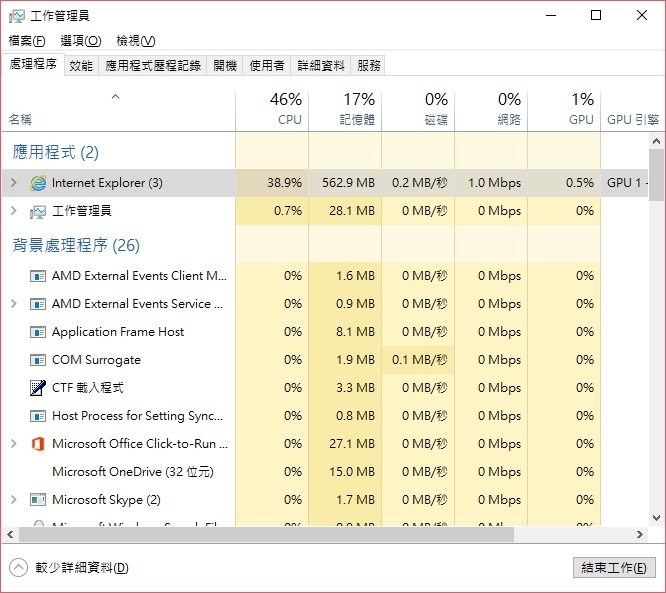Click the GPU 1 engine cell

coord(625,183)
